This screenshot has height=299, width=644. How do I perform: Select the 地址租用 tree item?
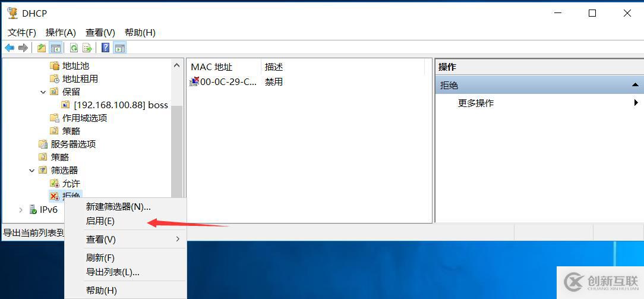pos(80,79)
